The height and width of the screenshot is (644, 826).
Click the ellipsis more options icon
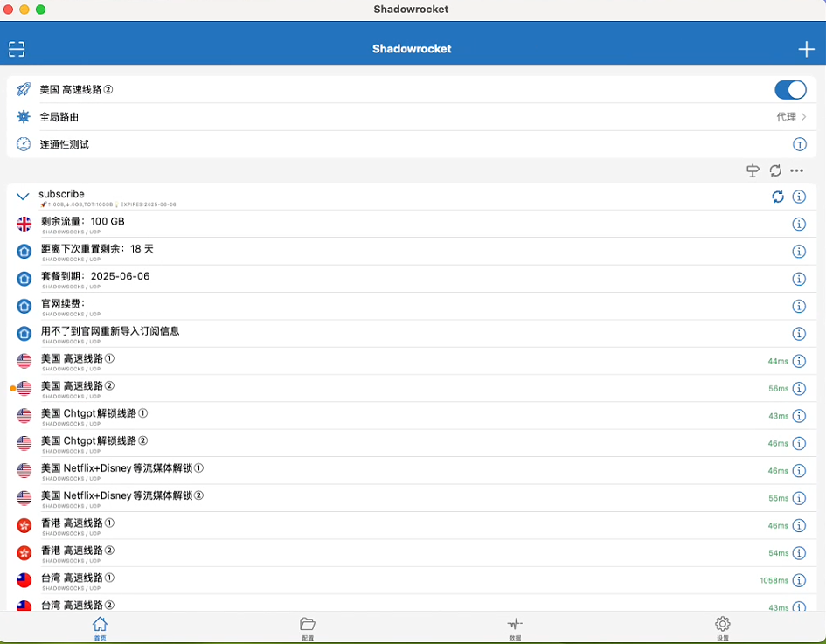coord(796,171)
